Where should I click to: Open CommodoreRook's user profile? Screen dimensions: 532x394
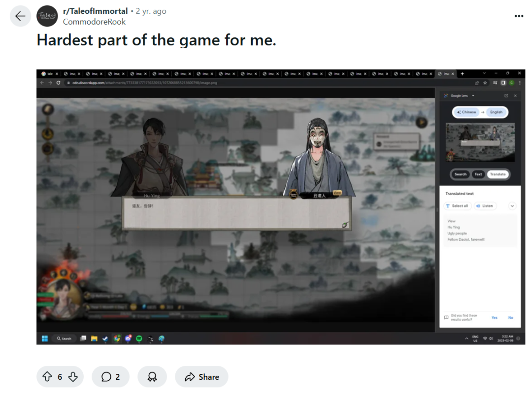(x=94, y=22)
